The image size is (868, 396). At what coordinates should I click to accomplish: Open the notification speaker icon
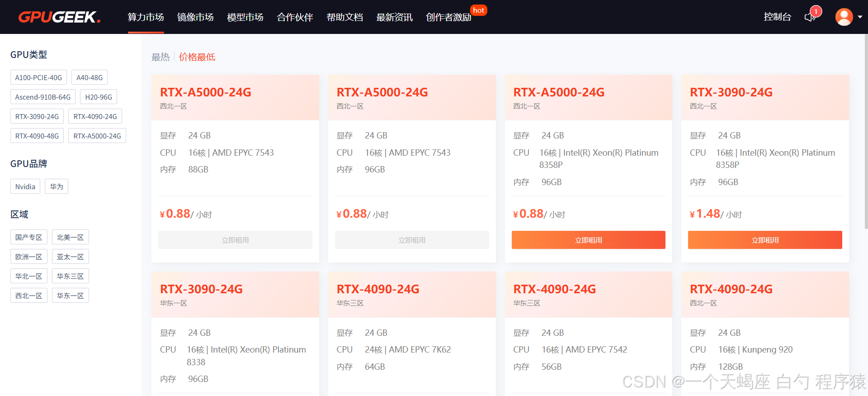(810, 17)
